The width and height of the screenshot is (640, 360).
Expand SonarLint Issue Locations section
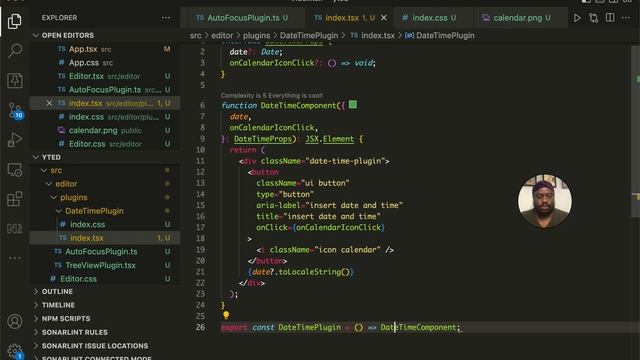coord(95,346)
